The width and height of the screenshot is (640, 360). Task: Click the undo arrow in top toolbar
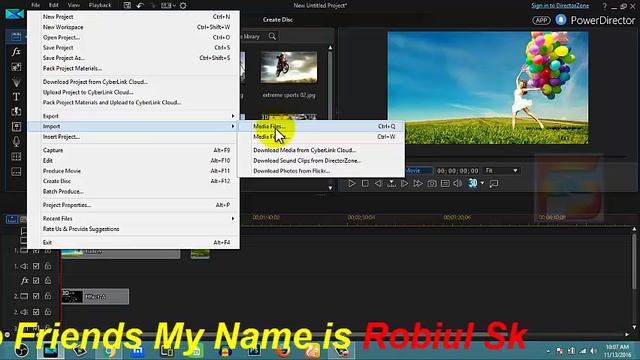click(x=140, y=5)
